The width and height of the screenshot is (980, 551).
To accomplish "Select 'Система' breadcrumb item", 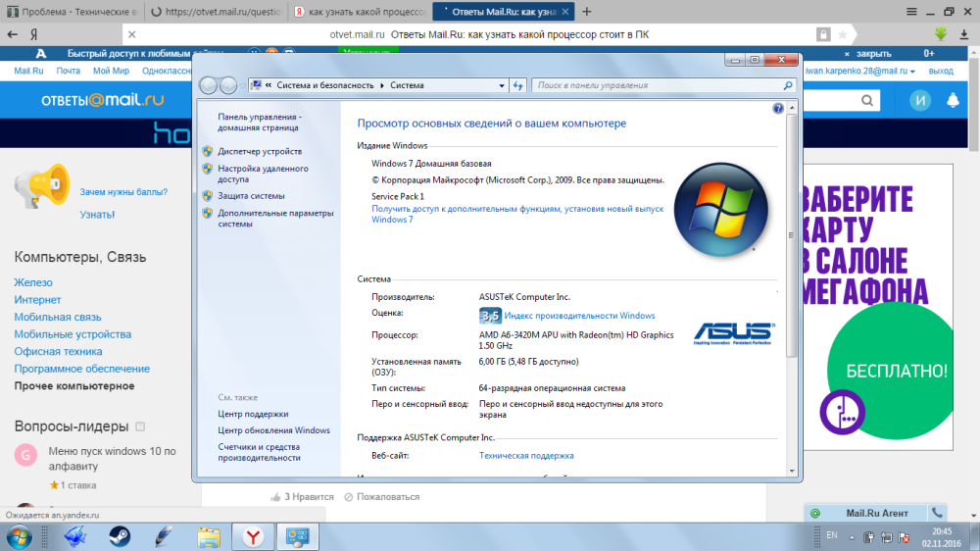I will (x=407, y=85).
